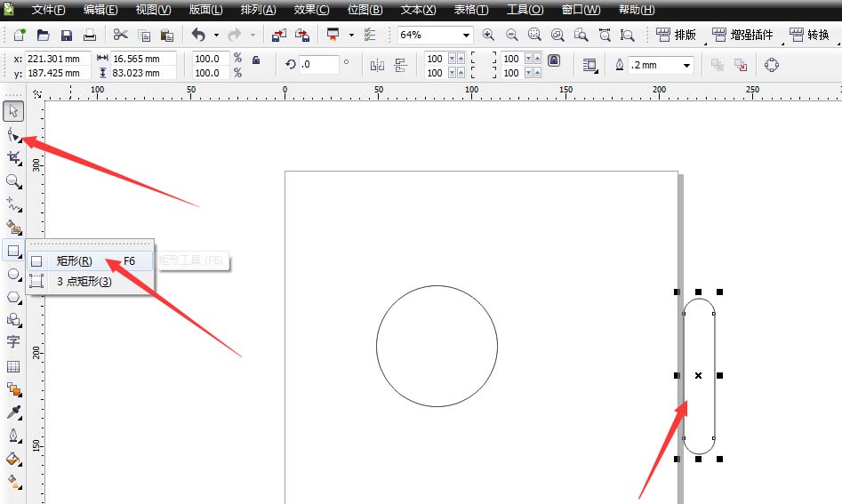Pick the Table tool in the toolbox
842x504 pixels.
pyautogui.click(x=13, y=366)
